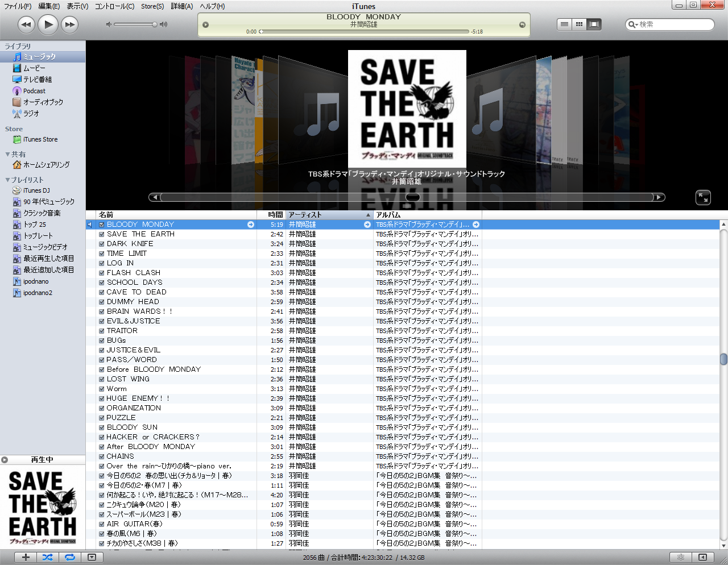Select ipodnano playlist
The width and height of the screenshot is (728, 565).
[43, 281]
